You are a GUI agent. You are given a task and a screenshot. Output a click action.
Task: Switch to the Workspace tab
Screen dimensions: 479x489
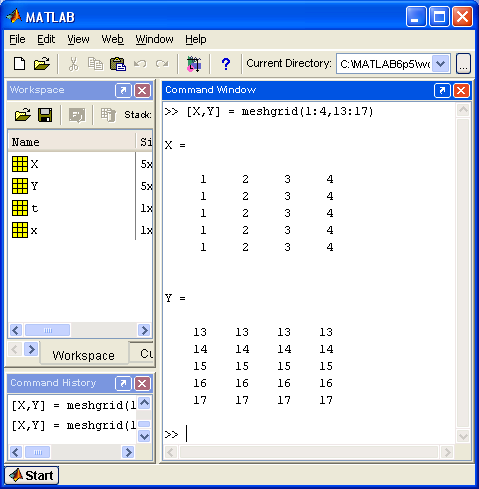tap(83, 355)
